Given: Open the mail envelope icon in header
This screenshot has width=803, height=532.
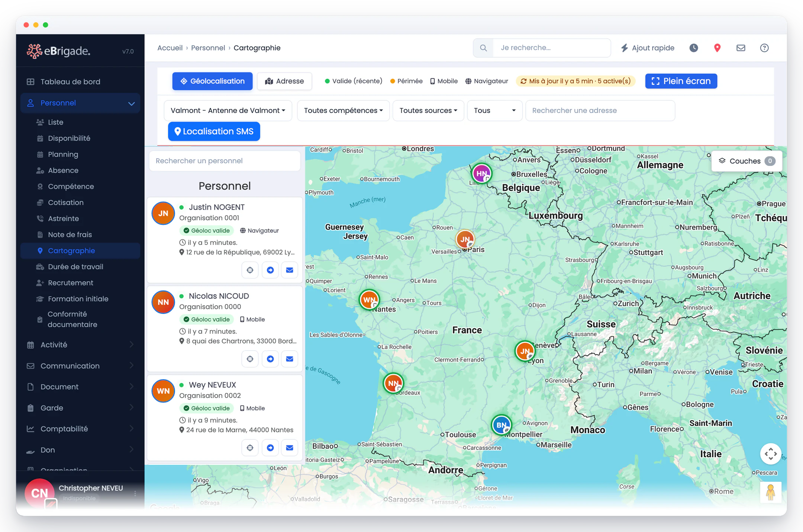Looking at the screenshot, I should 741,48.
